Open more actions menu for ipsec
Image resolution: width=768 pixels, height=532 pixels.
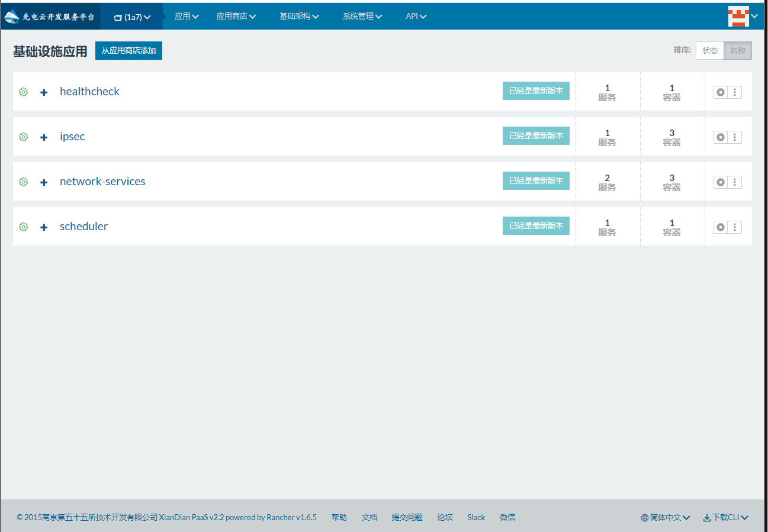click(x=735, y=137)
